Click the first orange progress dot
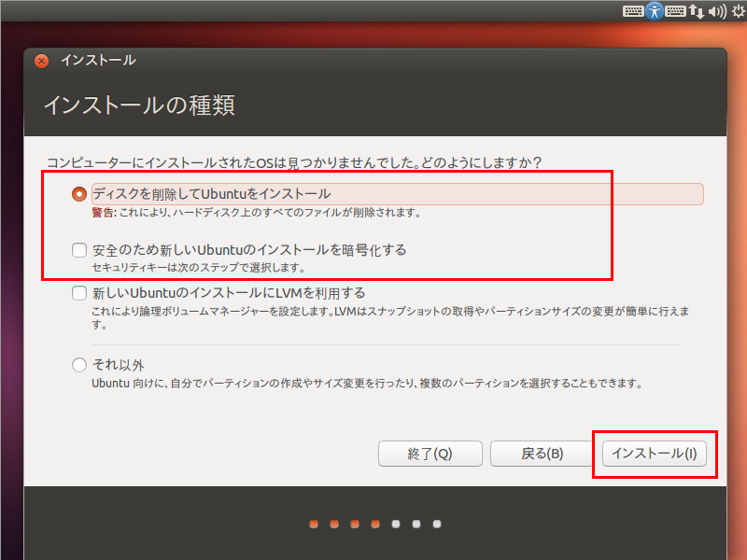This screenshot has width=747, height=560. (x=314, y=524)
